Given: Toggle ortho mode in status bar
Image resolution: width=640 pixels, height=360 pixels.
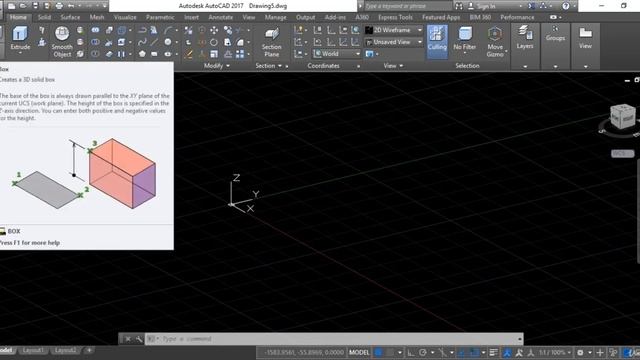Looking at the screenshot, I should tap(411, 352).
